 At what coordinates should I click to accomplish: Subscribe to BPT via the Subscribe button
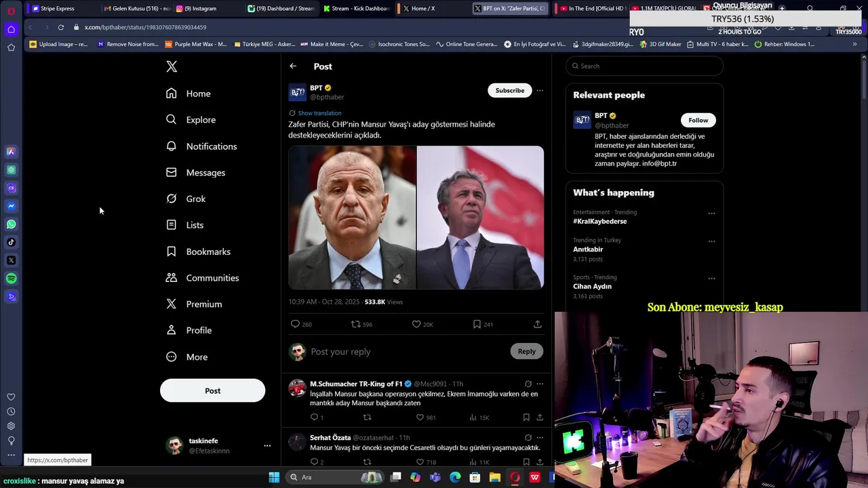509,90
